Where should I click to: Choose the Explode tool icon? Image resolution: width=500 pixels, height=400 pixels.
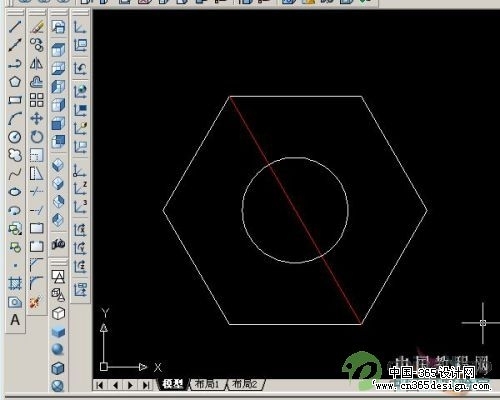35,303
